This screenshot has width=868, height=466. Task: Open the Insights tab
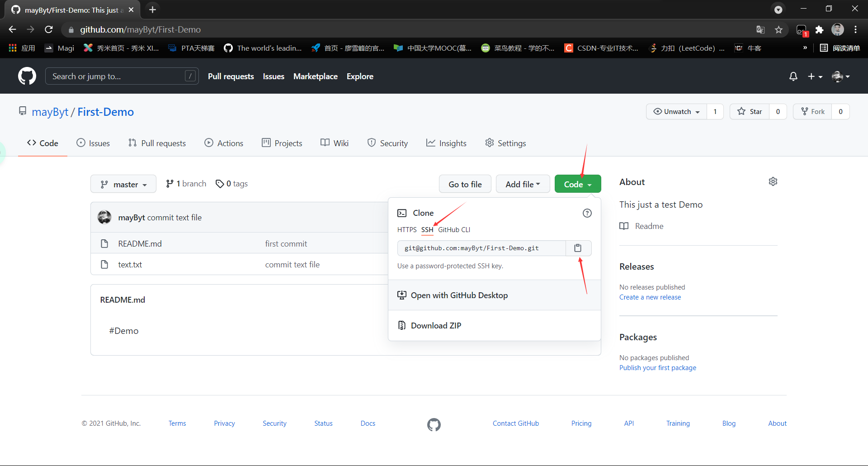point(446,143)
